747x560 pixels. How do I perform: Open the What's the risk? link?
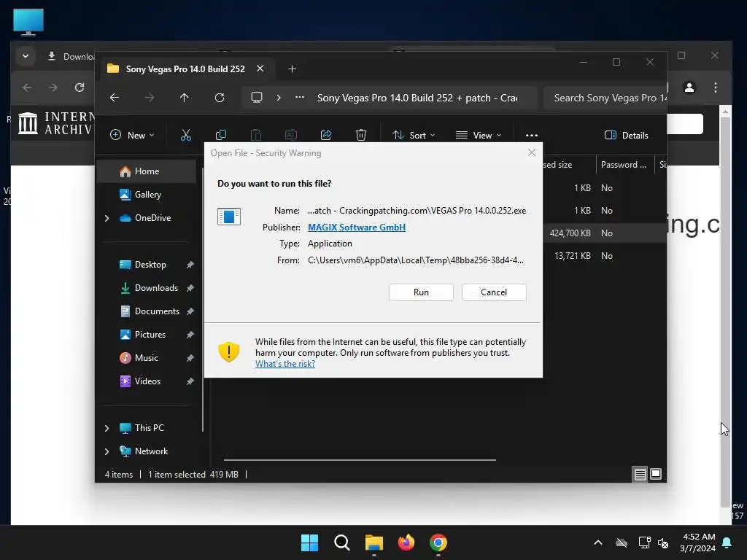[285, 364]
